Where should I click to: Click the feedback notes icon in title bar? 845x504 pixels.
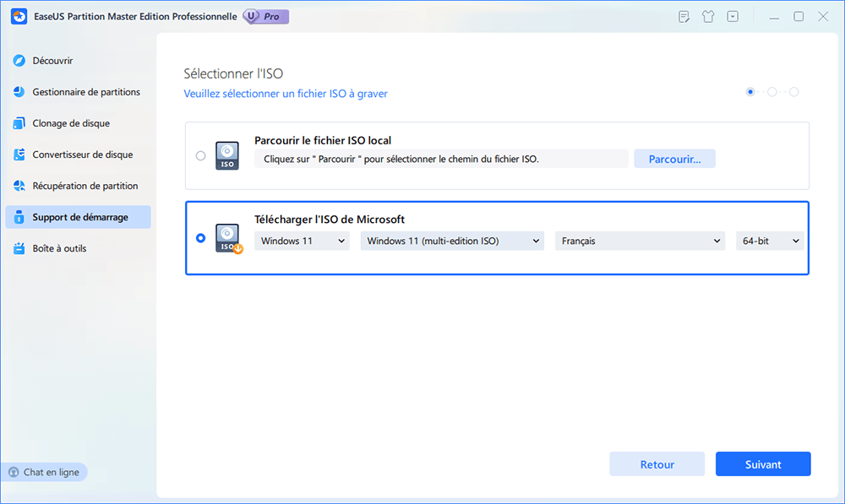(x=683, y=15)
